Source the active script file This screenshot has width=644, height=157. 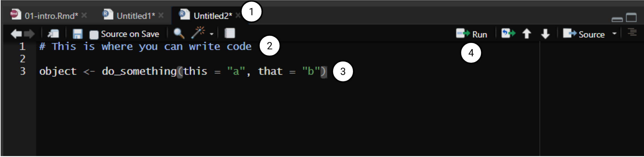584,34
